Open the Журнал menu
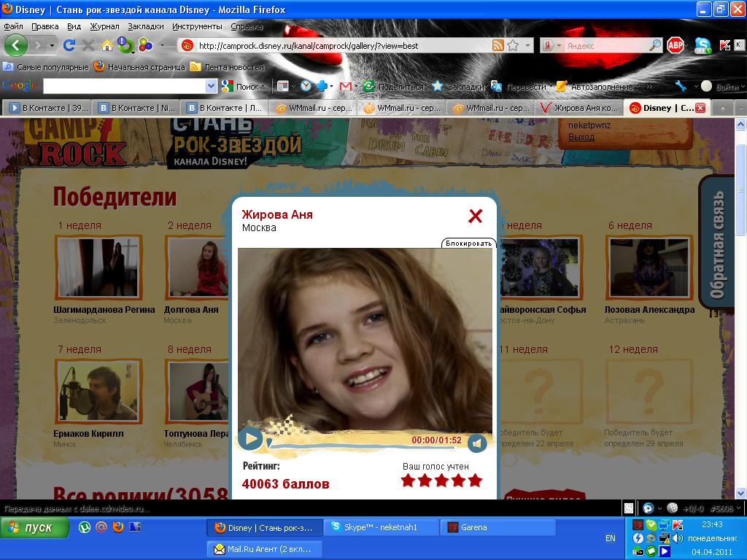 click(x=104, y=26)
